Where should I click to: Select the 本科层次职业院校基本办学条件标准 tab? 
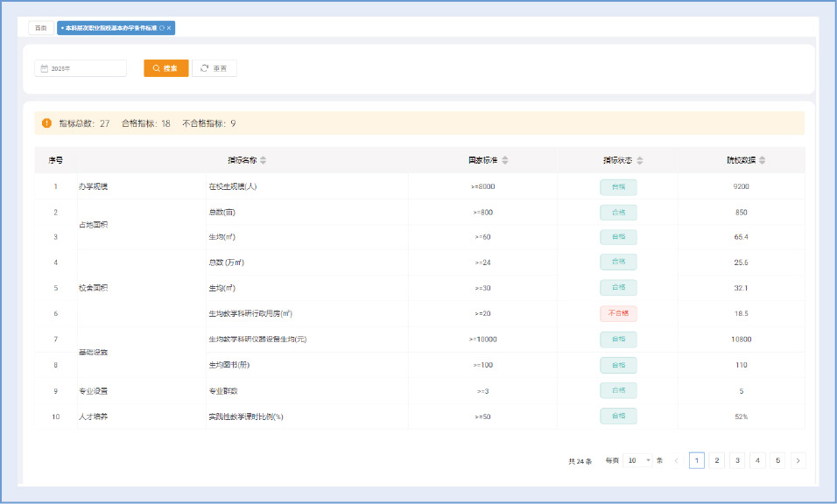click(x=109, y=28)
